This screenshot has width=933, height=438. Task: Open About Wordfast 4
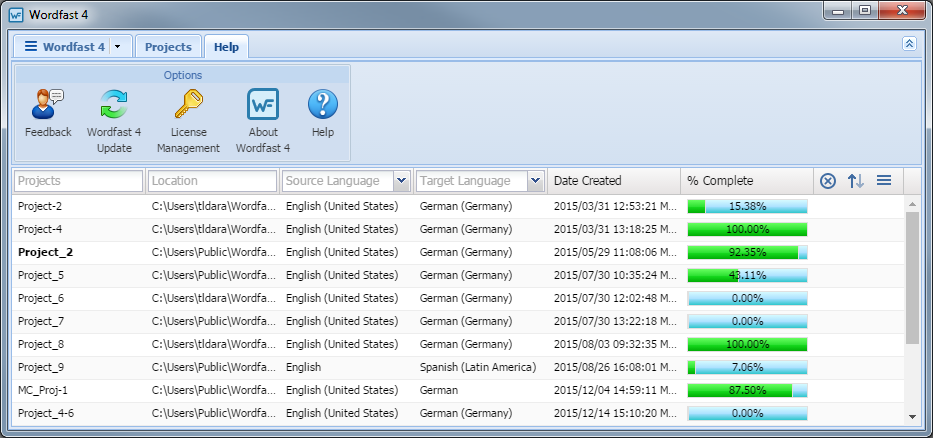[263, 121]
